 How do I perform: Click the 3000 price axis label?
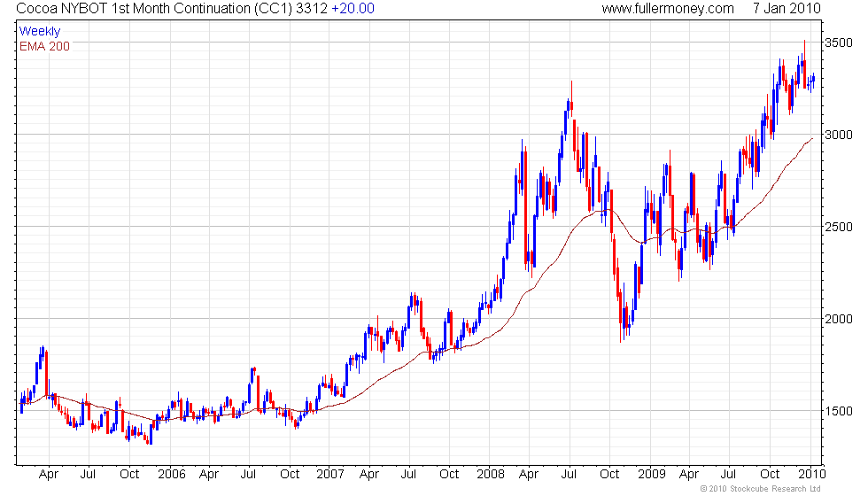(839, 135)
